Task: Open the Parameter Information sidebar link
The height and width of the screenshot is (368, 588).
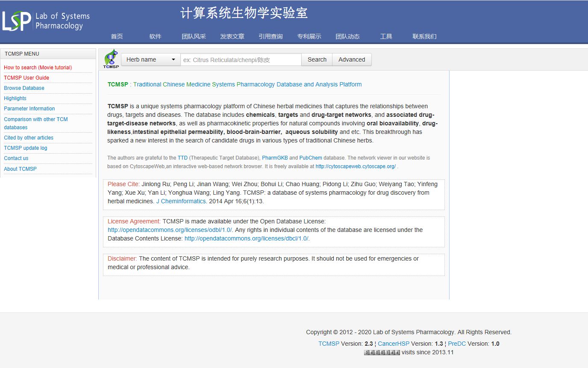Action: tap(29, 109)
